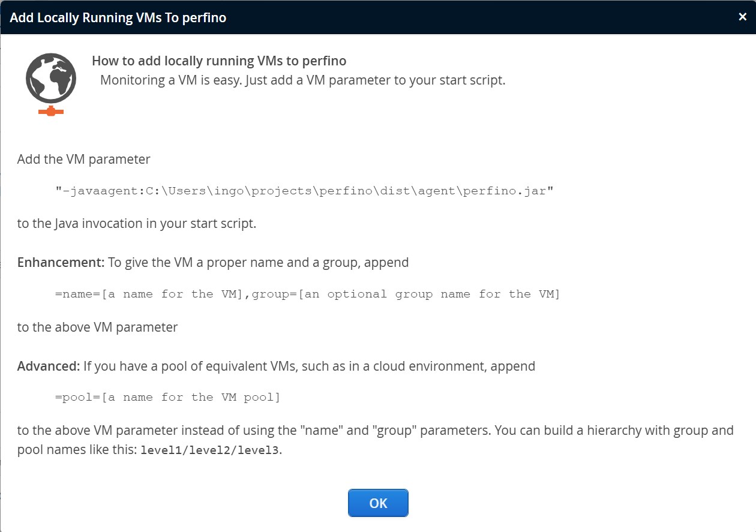This screenshot has height=532, width=756.
Task: Click the orange connector below the globe
Action: click(x=51, y=112)
